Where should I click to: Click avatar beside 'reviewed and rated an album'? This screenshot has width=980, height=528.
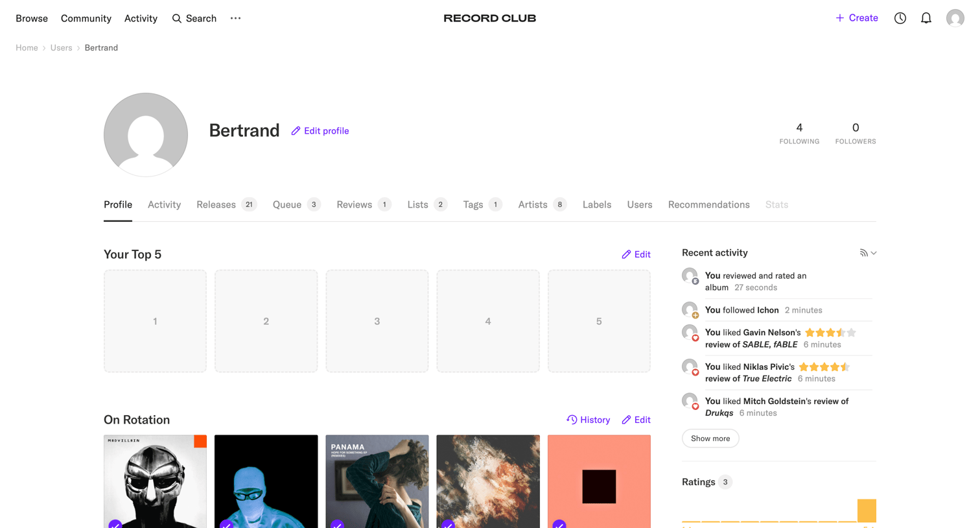[x=690, y=276]
